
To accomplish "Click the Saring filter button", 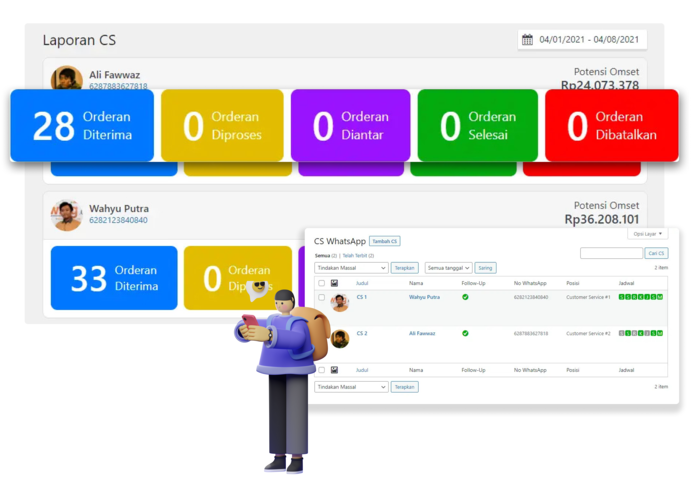I will coord(485,268).
